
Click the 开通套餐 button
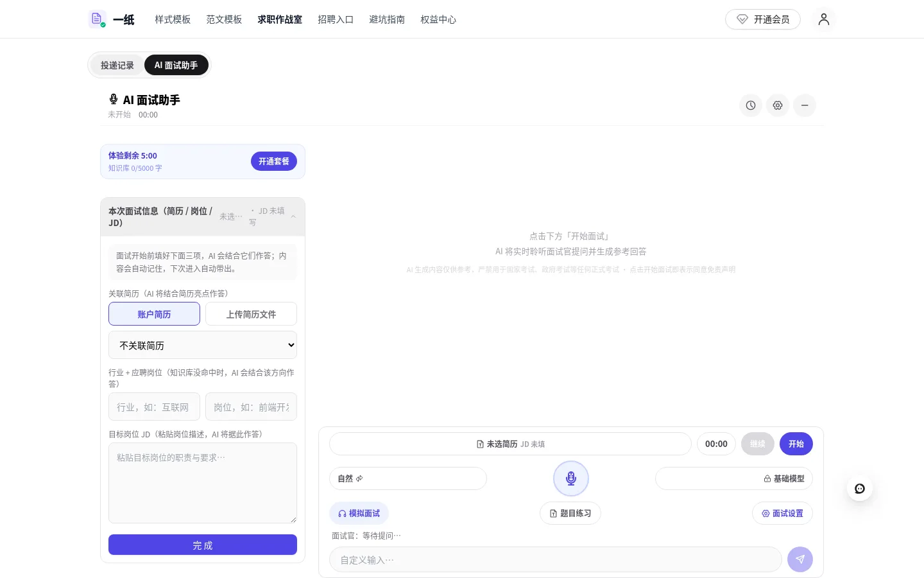[x=274, y=161]
